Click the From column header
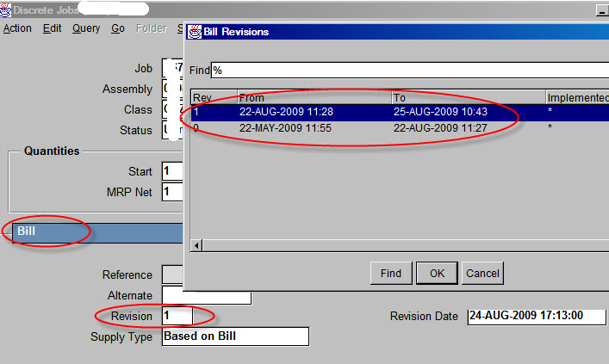Screen dimensions: 609x364 [314, 97]
